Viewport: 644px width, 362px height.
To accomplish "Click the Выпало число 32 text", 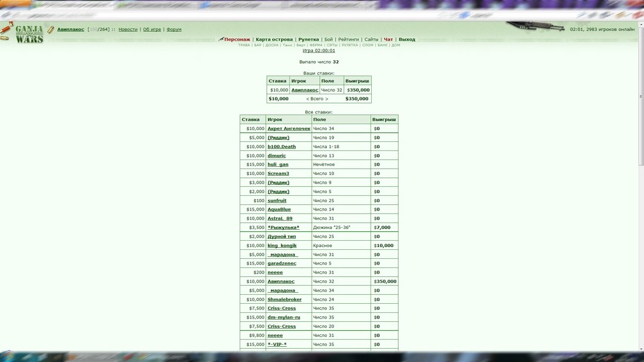I will (319, 62).
